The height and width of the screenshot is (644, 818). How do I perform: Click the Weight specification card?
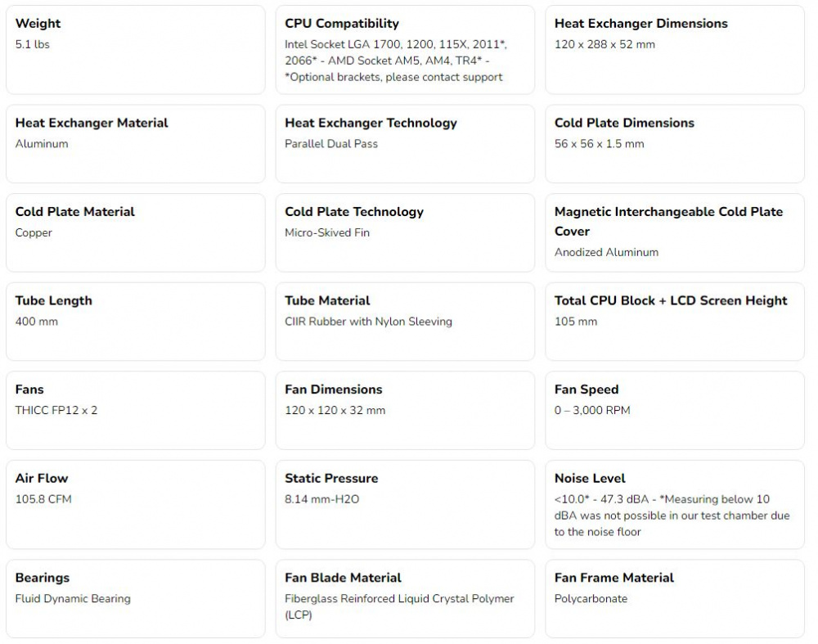pyautogui.click(x=136, y=50)
